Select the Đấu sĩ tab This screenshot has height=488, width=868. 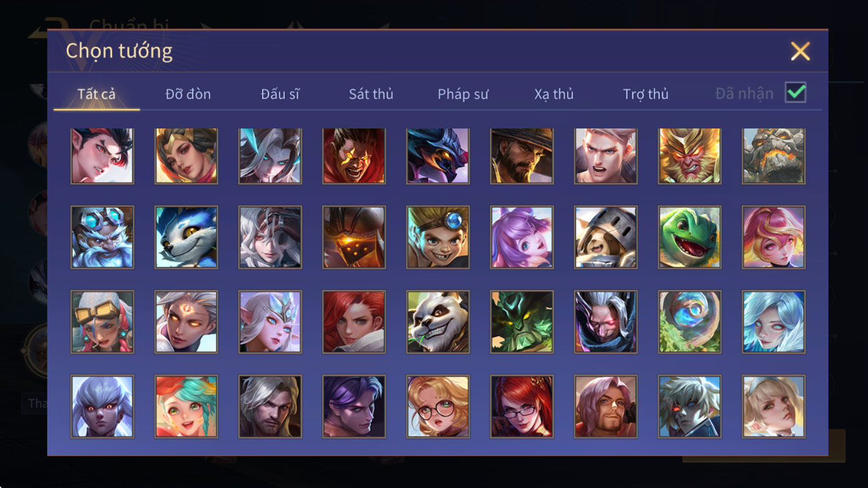tap(280, 94)
